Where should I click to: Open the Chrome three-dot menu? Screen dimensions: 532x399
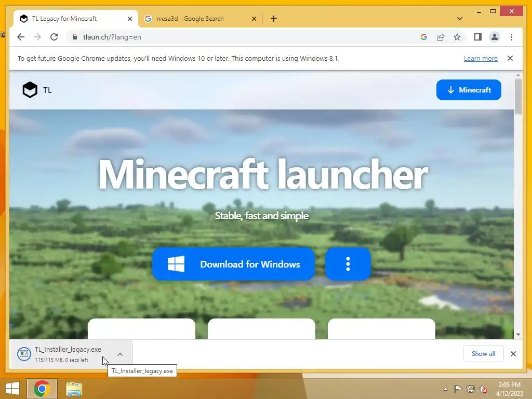[511, 37]
